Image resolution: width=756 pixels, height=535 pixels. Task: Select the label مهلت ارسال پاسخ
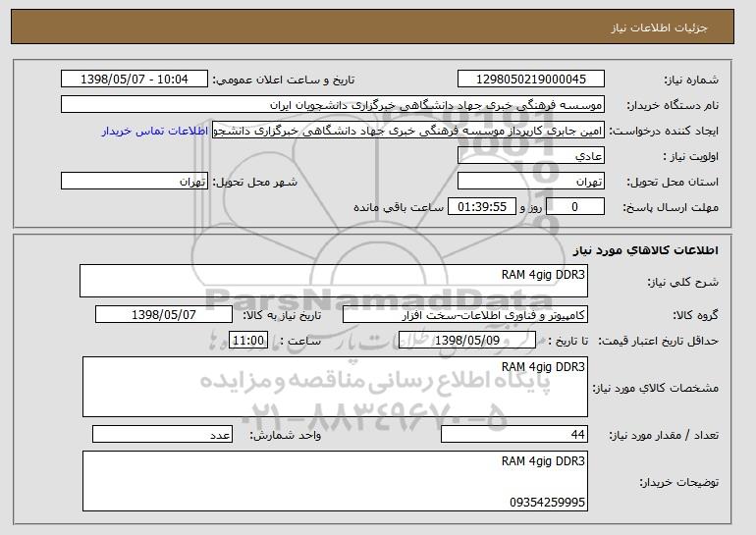pos(671,207)
